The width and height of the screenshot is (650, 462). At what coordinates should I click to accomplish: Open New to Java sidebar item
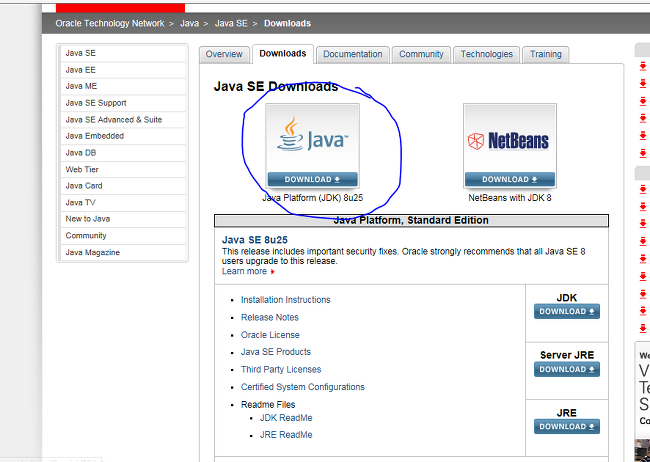(123, 219)
